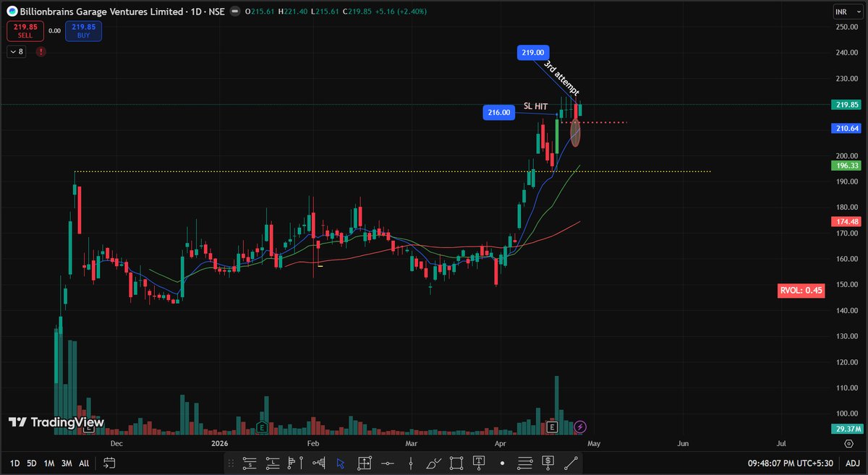Click the purple lightning bolt icon

(580, 427)
